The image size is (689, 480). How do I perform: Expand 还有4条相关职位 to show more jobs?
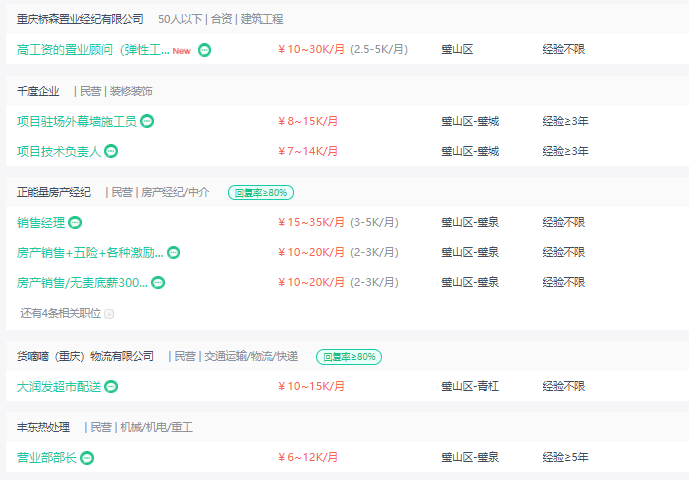61,313
